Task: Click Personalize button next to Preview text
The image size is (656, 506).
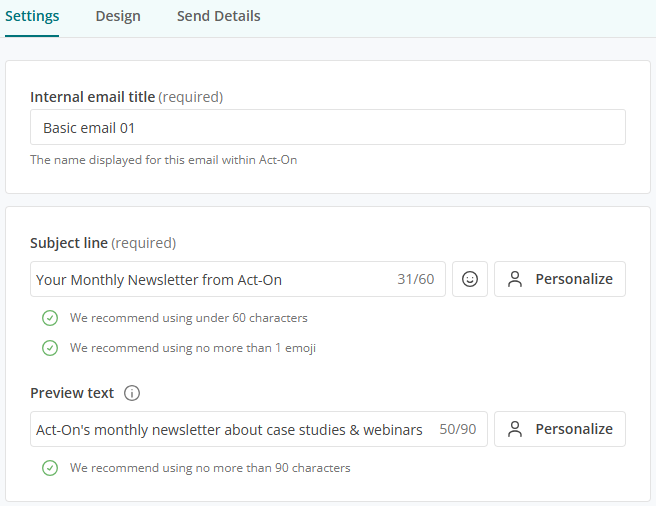Action: pyautogui.click(x=560, y=429)
